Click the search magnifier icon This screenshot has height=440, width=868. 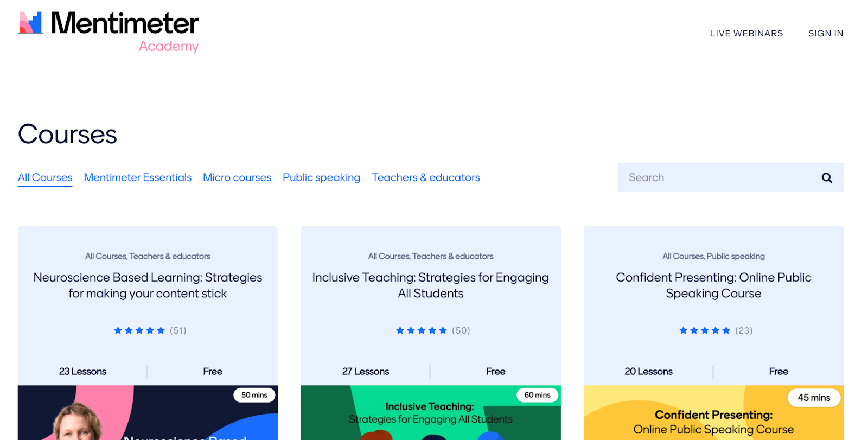click(826, 177)
